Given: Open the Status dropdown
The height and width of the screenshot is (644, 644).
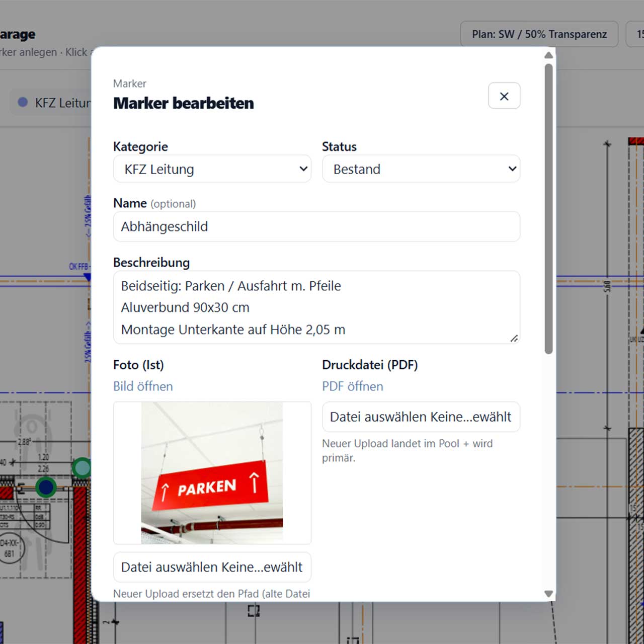Looking at the screenshot, I should 421,169.
